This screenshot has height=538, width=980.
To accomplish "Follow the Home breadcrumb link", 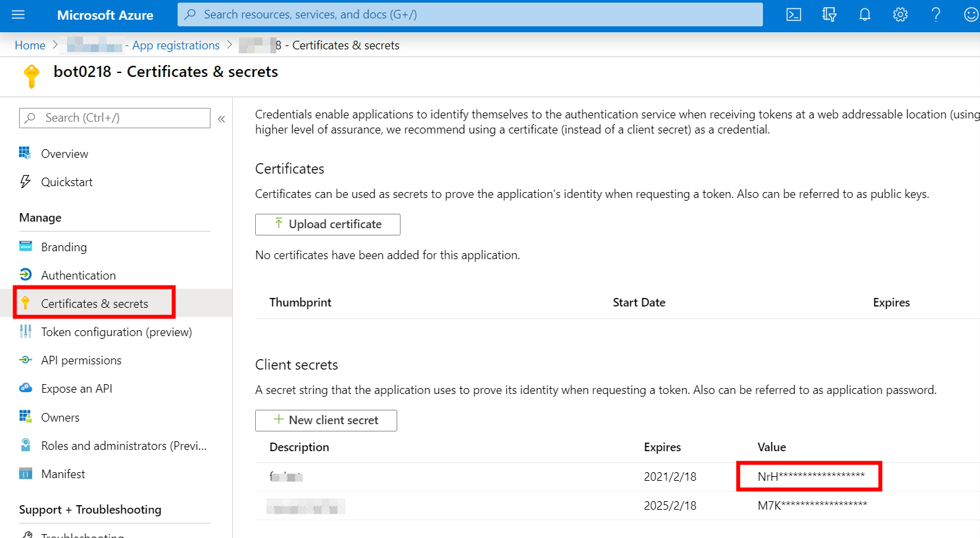I will (x=30, y=45).
